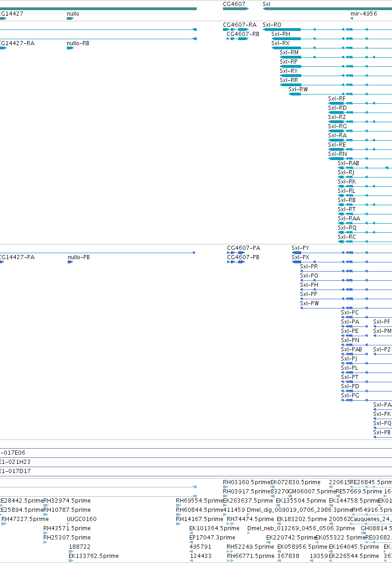Pick the Sxl-RY transcript label
The image size is (392, 563).
coord(289,71)
